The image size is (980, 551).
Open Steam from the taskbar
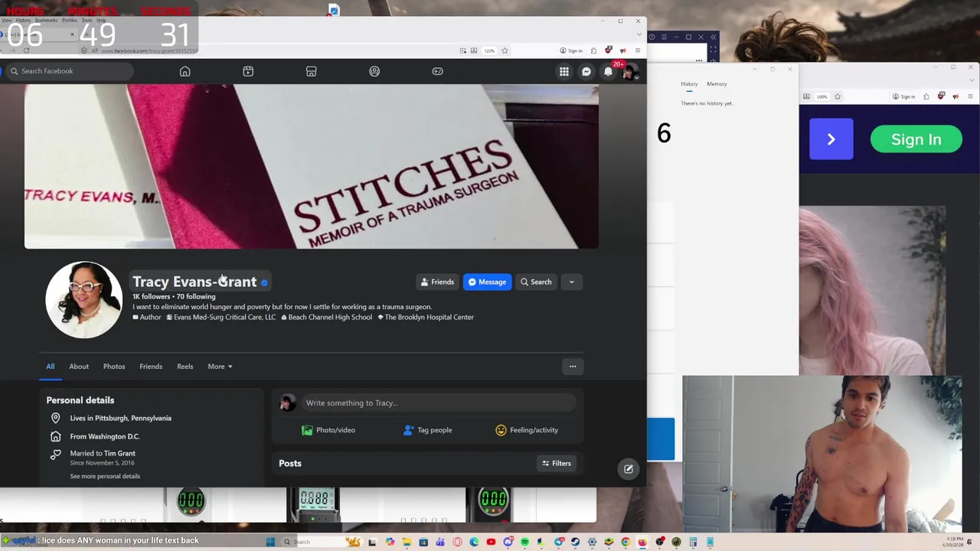(575, 542)
